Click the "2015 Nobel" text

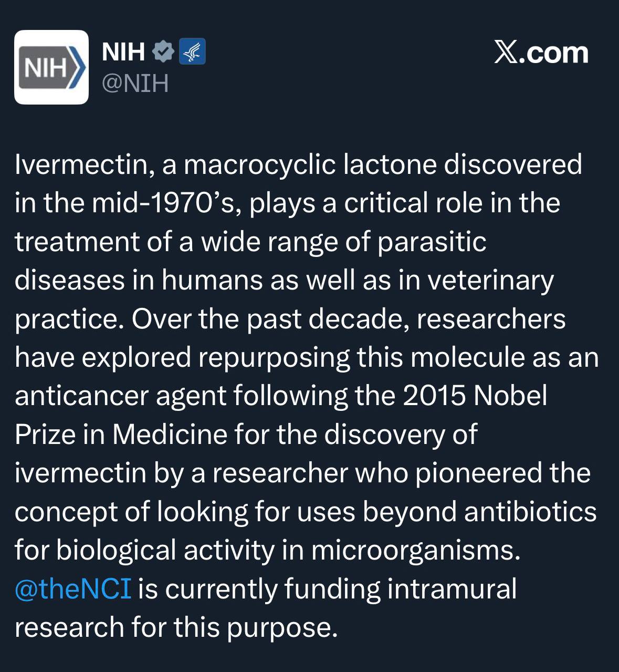click(x=475, y=396)
